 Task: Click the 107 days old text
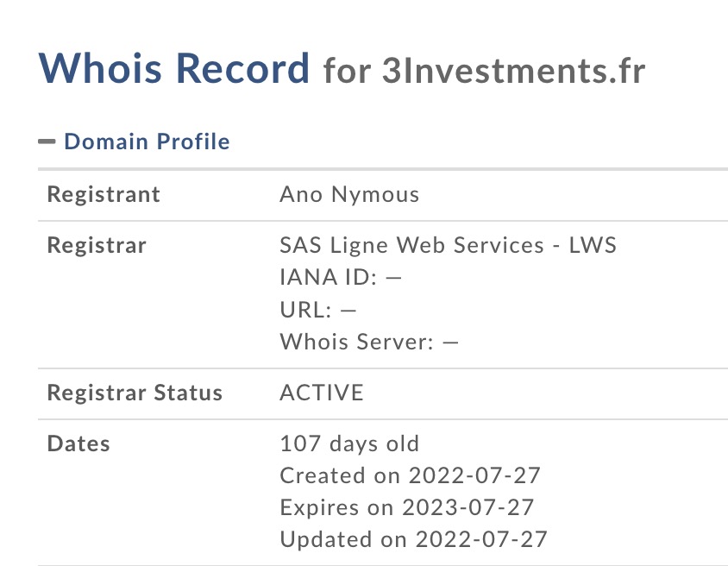pyautogui.click(x=349, y=444)
